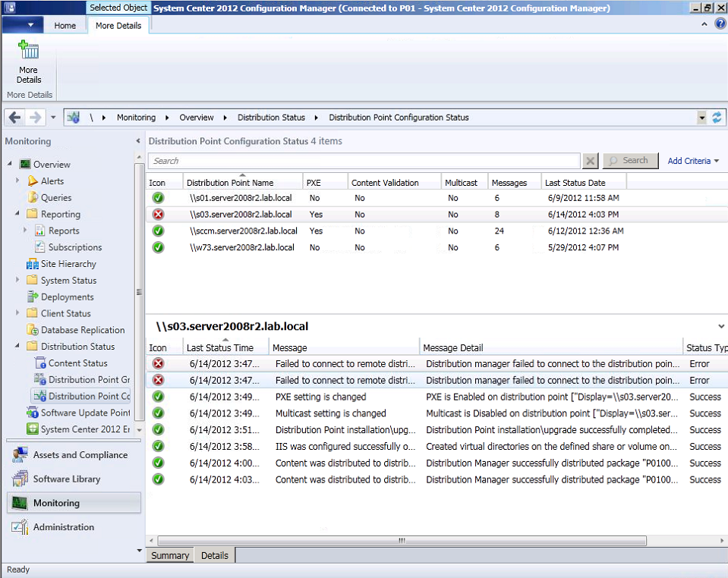
Task: Select the PXE setting is changed message
Action: pyautogui.click(x=436, y=397)
